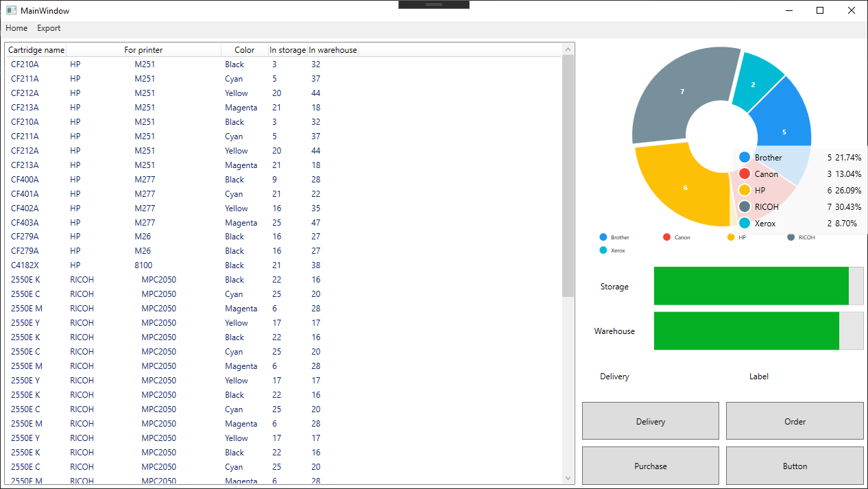Screen dimensions: 868x489
Task: Click the list scrollbar down arrow
Action: (x=568, y=478)
